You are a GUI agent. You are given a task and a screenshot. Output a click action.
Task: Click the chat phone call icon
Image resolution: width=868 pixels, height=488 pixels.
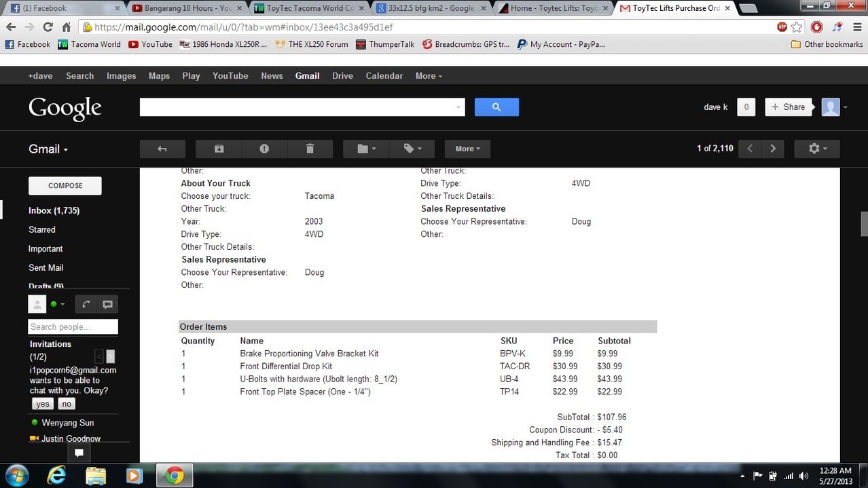coord(86,304)
